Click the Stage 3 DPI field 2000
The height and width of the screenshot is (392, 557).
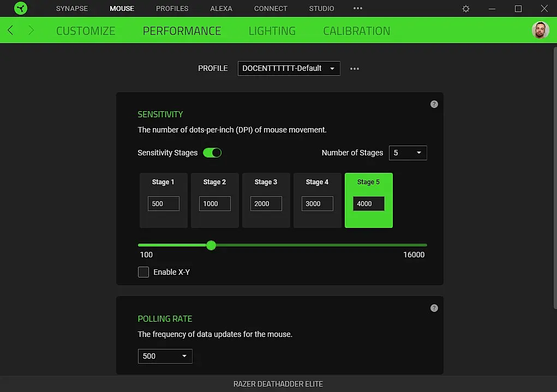266,203
